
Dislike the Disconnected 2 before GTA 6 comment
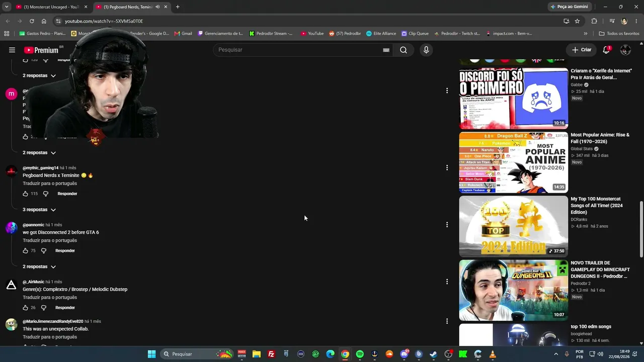point(44,250)
